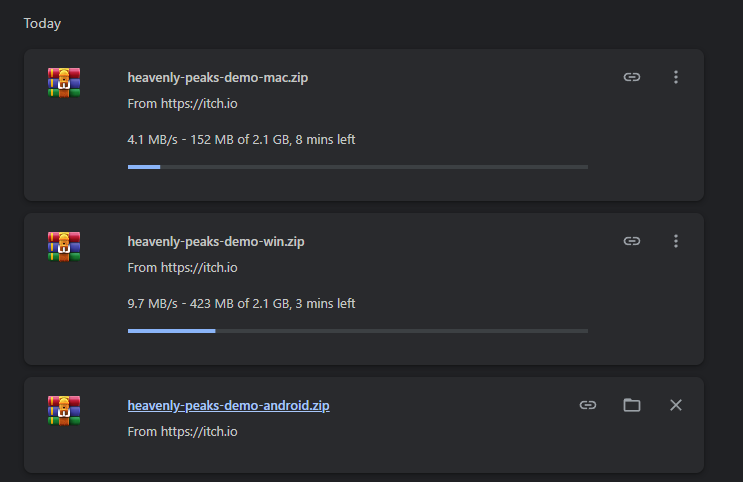Click the win.zip download progress bar

click(357, 331)
